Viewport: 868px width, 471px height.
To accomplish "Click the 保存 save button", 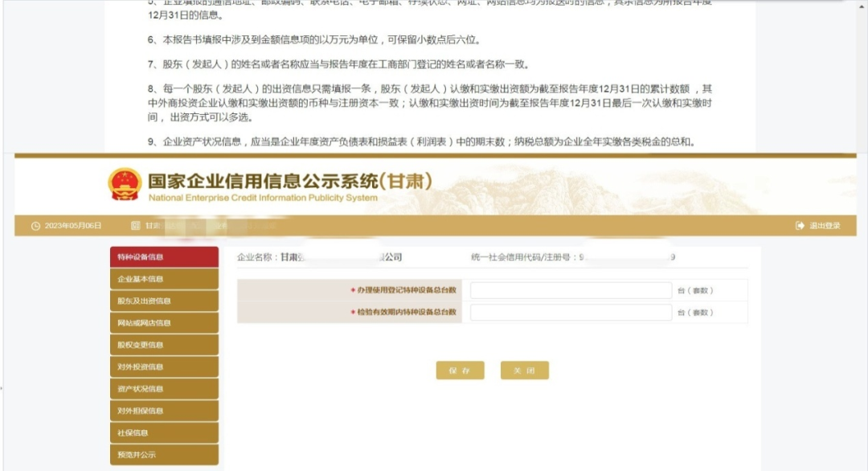I will [460, 371].
